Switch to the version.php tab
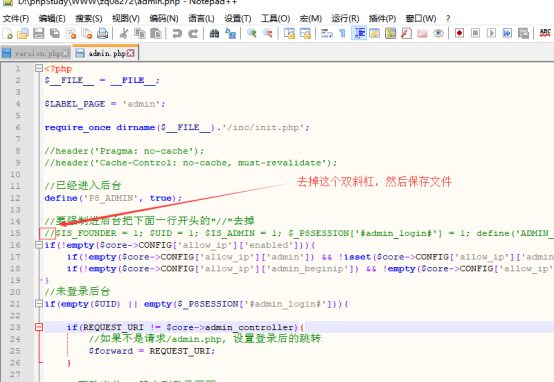This screenshot has height=382, width=554. click(x=35, y=53)
